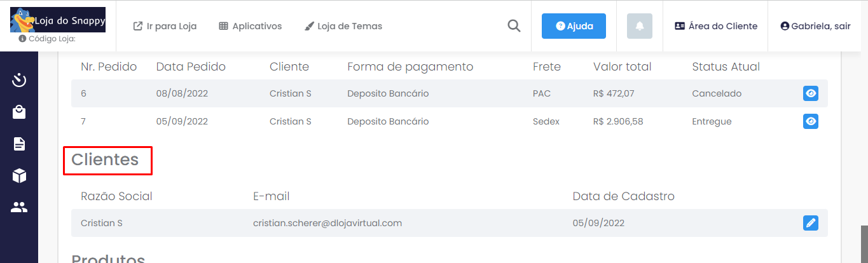The height and width of the screenshot is (263, 868).
Task: Open the search magnifier icon
Action: (514, 26)
